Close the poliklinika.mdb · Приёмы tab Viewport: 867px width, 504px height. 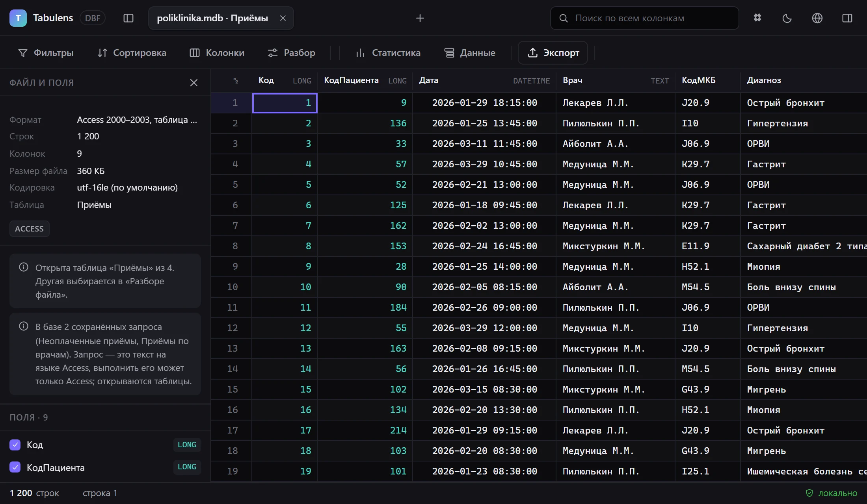[283, 18]
